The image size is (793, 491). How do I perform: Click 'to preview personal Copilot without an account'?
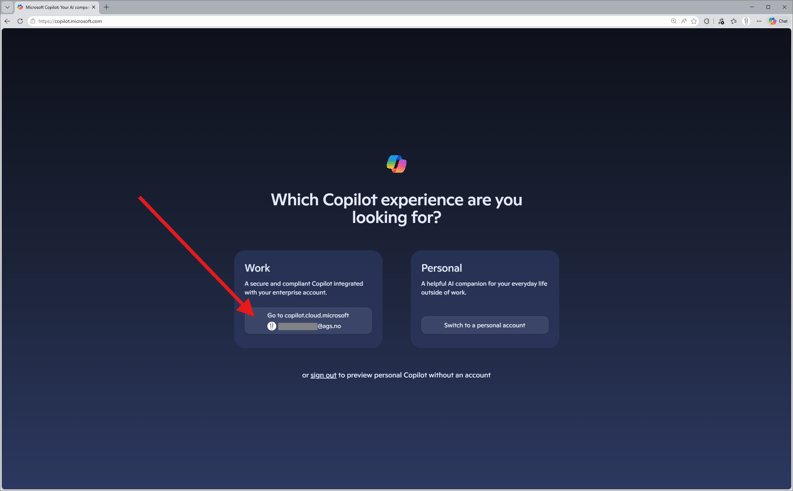coord(414,375)
